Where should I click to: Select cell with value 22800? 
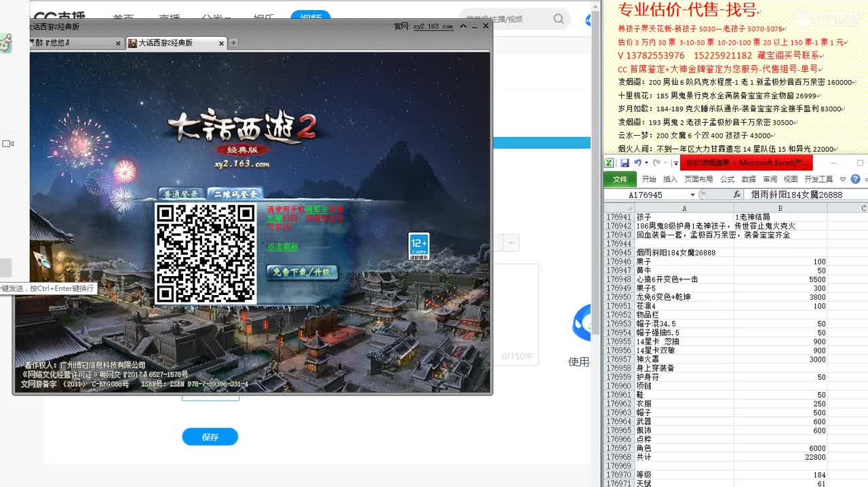pyautogui.click(x=781, y=457)
